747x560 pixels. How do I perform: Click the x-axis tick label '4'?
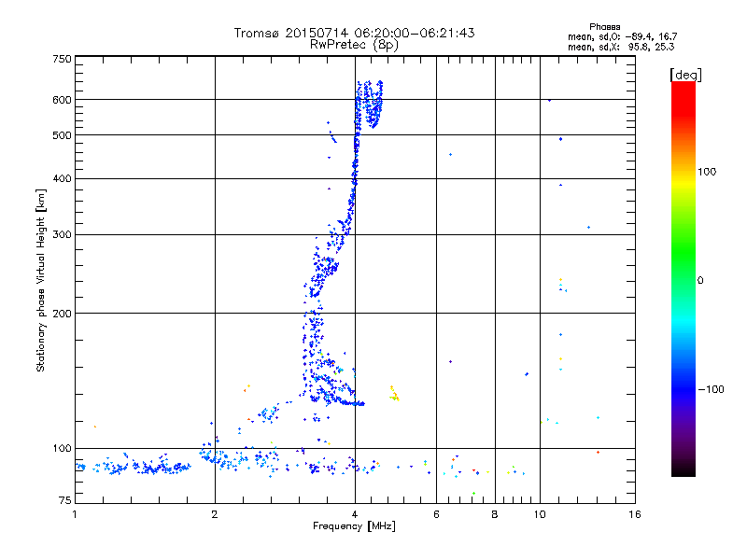pos(355,514)
